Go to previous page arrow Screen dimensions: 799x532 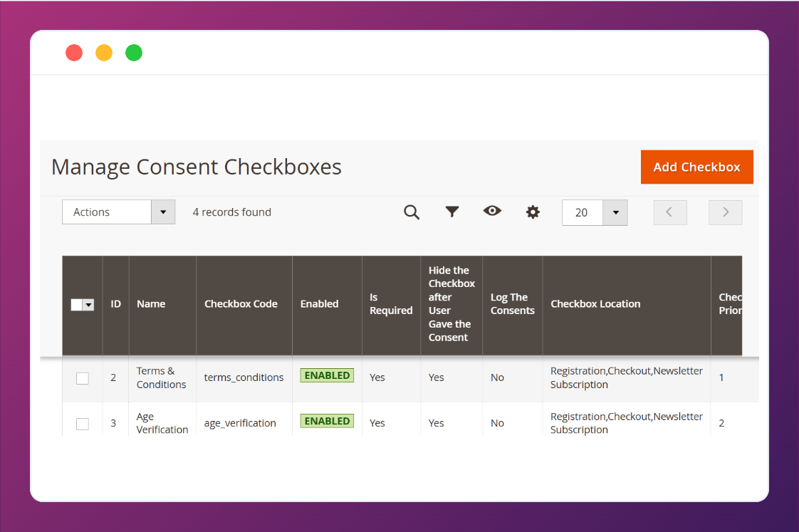[670, 212]
